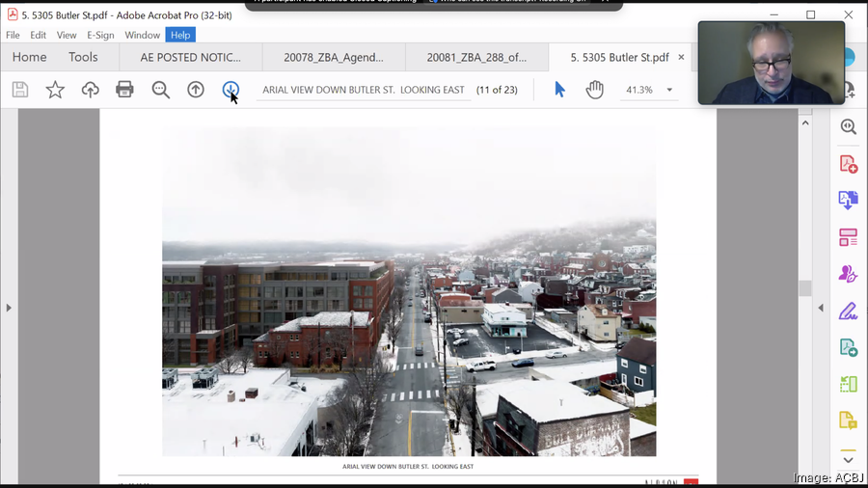Switch to the 20078_ZBA_Agenda tab
The image size is (868, 488).
[x=333, y=57]
